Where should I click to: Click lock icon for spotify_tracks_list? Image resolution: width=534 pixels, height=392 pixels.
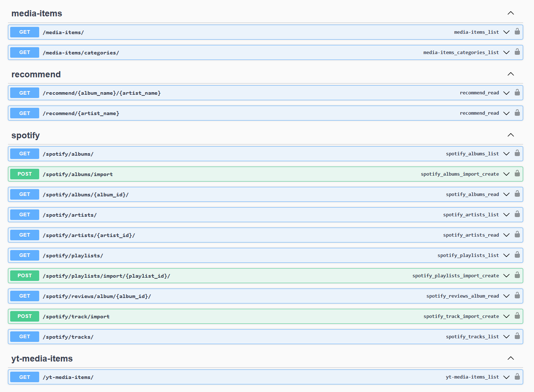(517, 336)
